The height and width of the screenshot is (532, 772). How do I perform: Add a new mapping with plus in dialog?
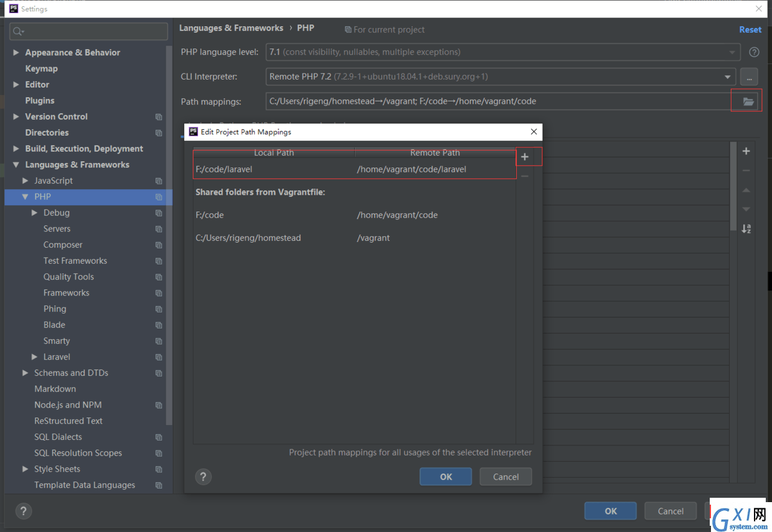pyautogui.click(x=525, y=157)
